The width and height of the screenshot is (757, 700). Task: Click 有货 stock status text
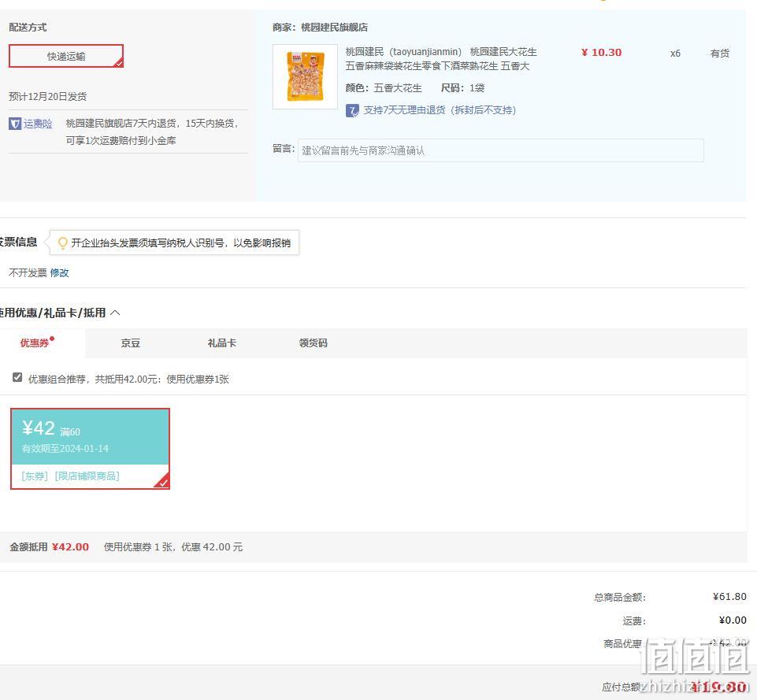point(719,53)
